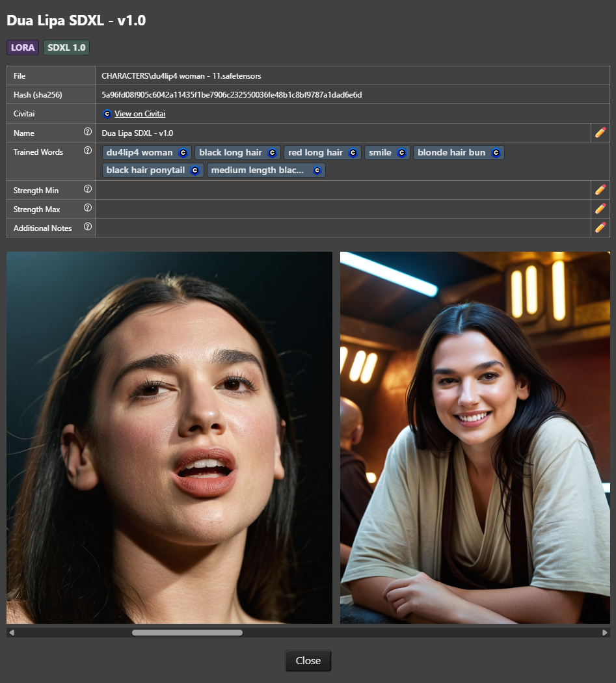The width and height of the screenshot is (616, 683).
Task: Click Civitai icon on 'black long hair' tag
Action: pos(273,153)
